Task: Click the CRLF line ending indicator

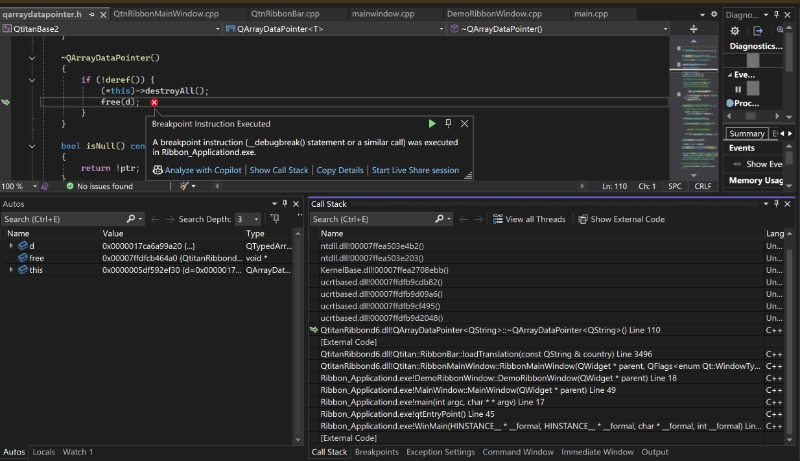Action: 703,187
